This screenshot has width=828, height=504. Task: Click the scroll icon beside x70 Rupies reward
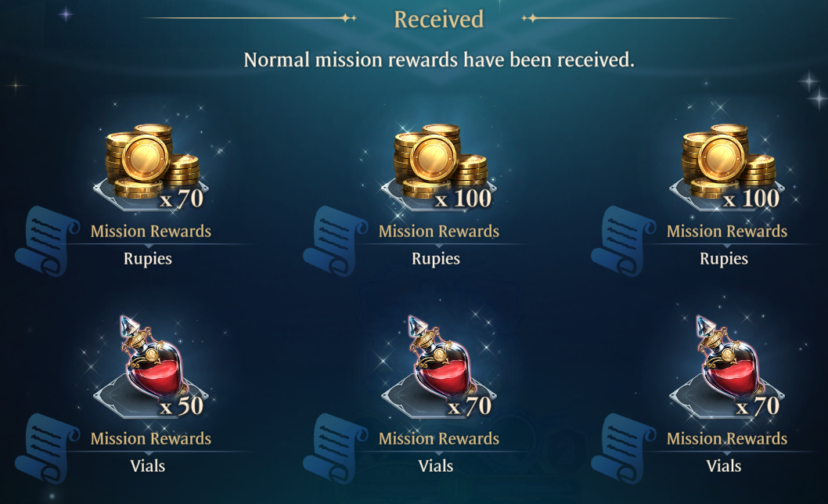(x=46, y=241)
